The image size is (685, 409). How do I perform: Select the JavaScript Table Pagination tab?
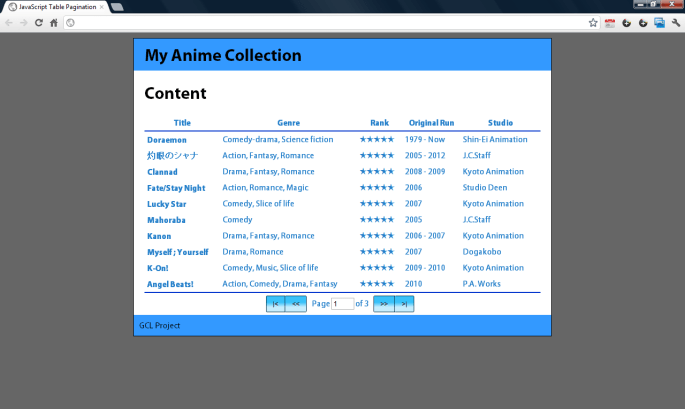55,7
